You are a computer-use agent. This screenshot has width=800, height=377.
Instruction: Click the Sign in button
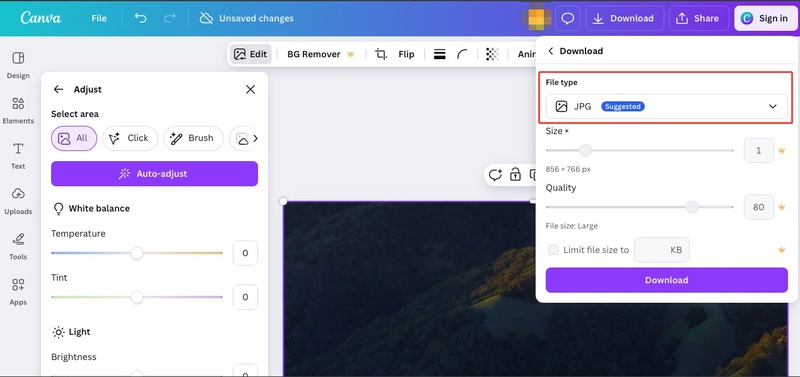tap(765, 18)
